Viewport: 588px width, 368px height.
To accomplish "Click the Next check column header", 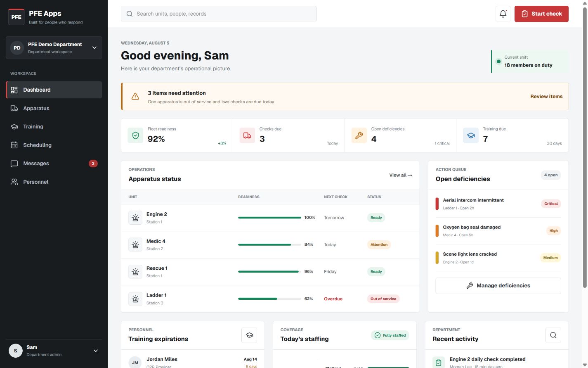I will (x=335, y=197).
